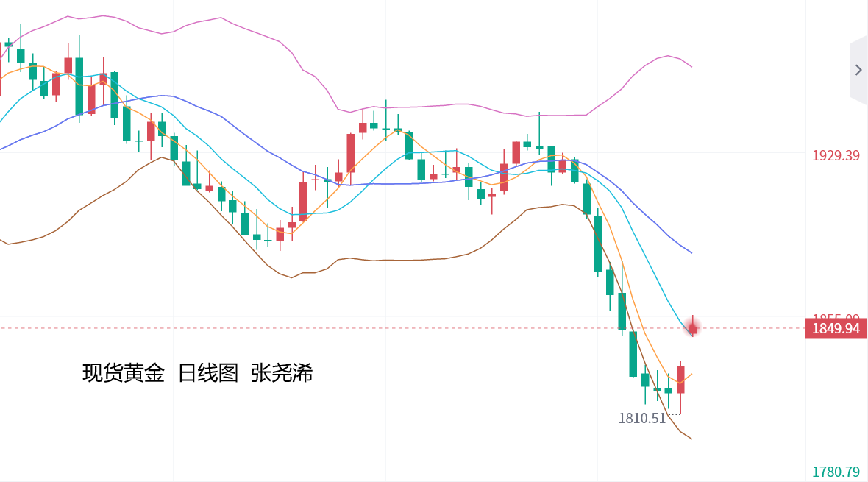Expand the right-side chevron arrow panel
The image size is (868, 482).
tap(858, 70)
